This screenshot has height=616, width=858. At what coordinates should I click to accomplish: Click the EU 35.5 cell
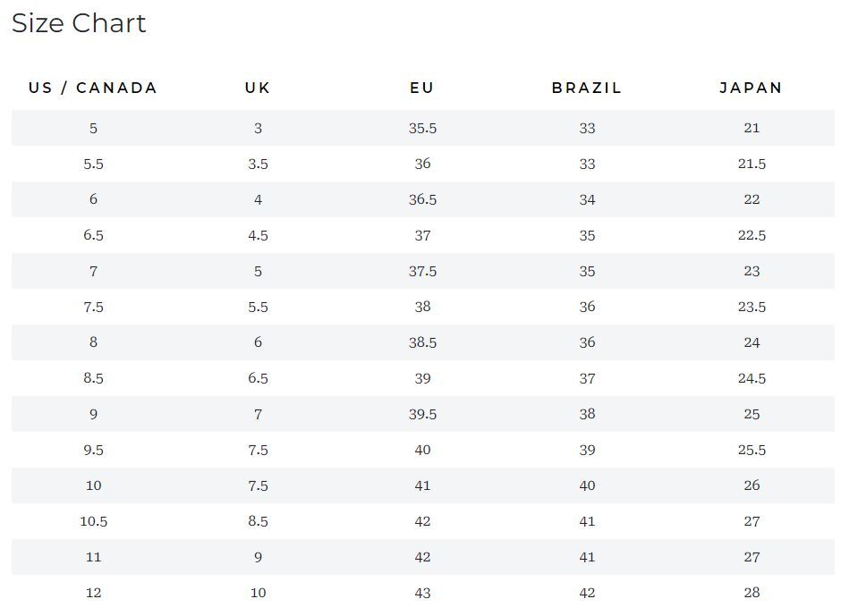coord(422,128)
